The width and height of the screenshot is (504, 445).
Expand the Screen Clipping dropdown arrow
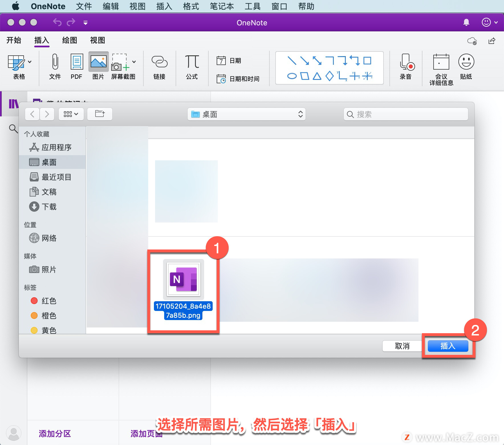pyautogui.click(x=134, y=62)
